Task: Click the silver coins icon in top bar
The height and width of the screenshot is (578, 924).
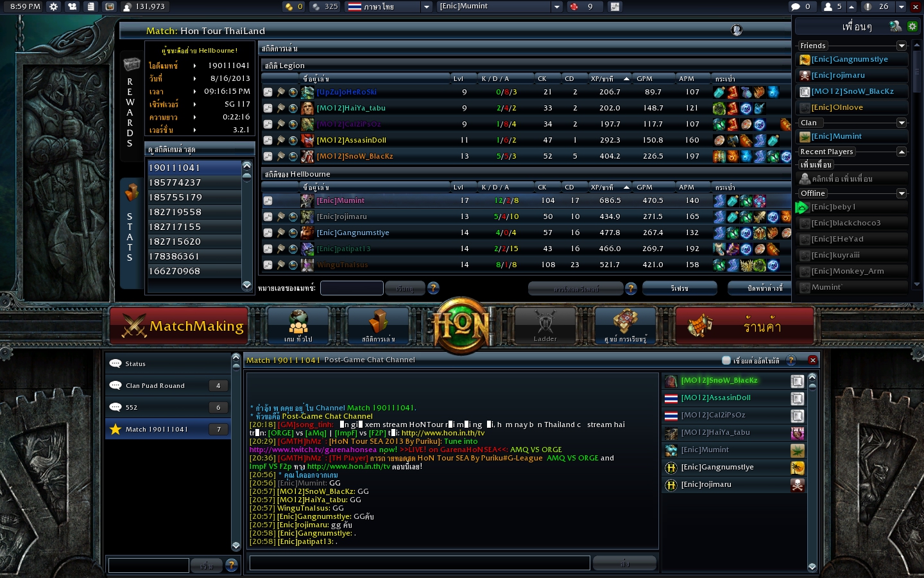Action: 316,6
